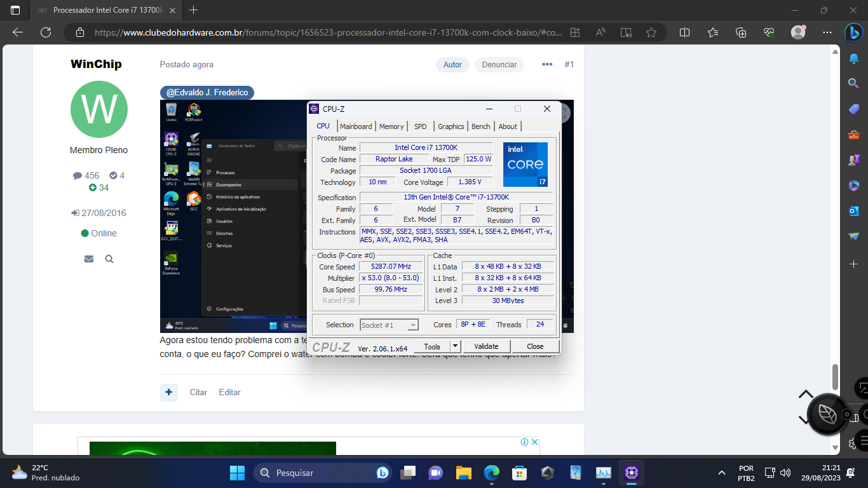Screen dimensions: 868x488
Task: Open Edge sidebar games chess icon
Action: pos(853,160)
